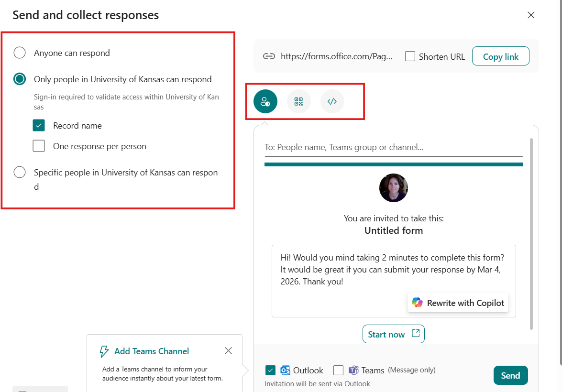Click the Send button
The width and height of the screenshot is (562, 392).
coord(510,375)
